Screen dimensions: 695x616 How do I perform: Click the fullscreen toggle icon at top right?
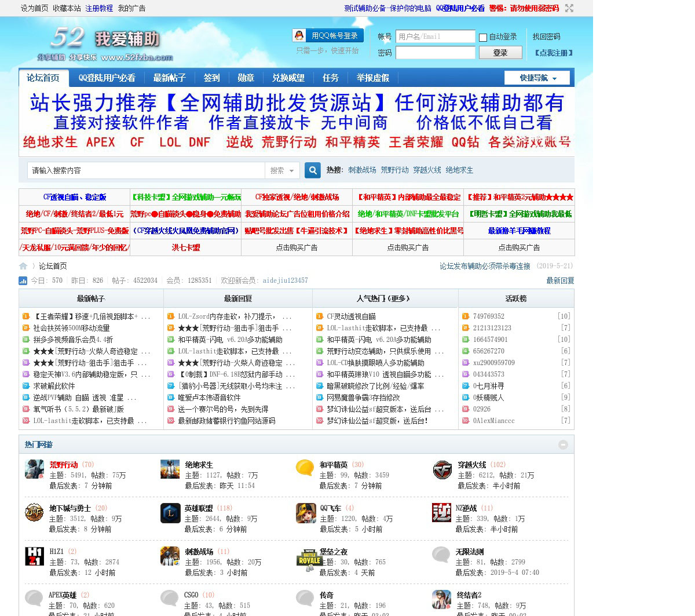569,8
